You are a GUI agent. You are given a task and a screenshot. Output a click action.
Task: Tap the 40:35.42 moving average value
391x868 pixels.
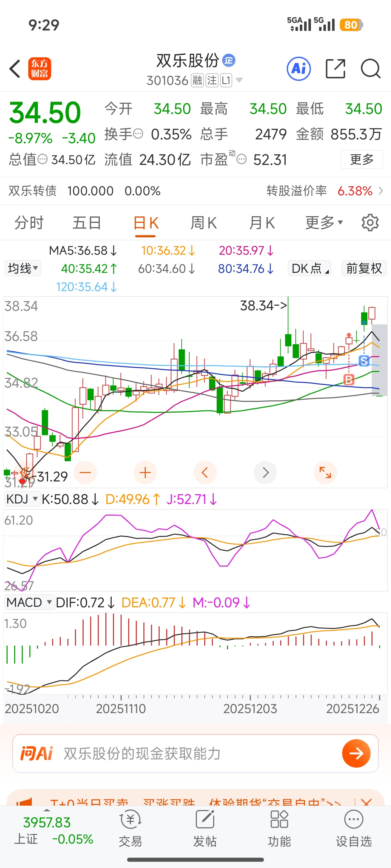click(89, 269)
